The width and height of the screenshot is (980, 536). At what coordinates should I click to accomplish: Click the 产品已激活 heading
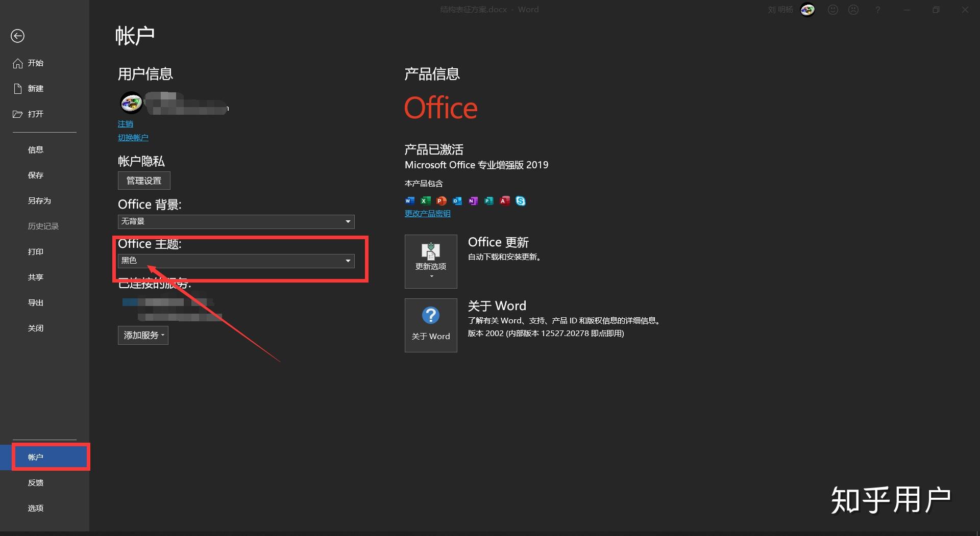(434, 150)
